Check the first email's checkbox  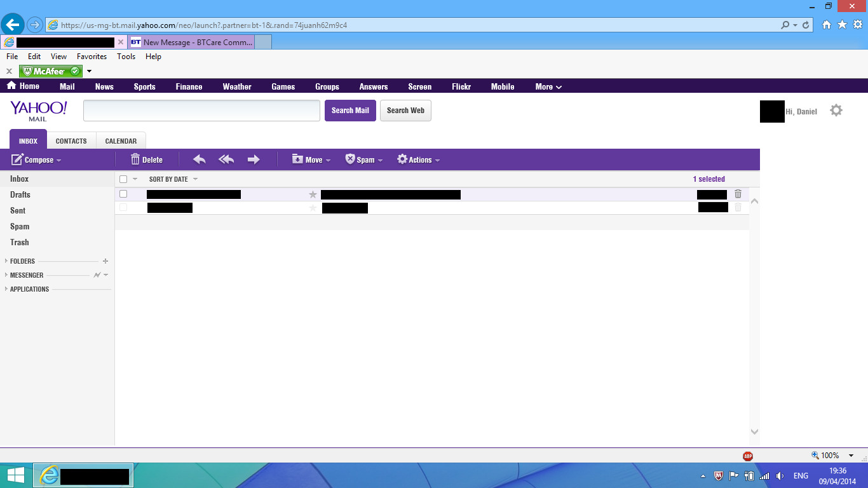coord(123,194)
